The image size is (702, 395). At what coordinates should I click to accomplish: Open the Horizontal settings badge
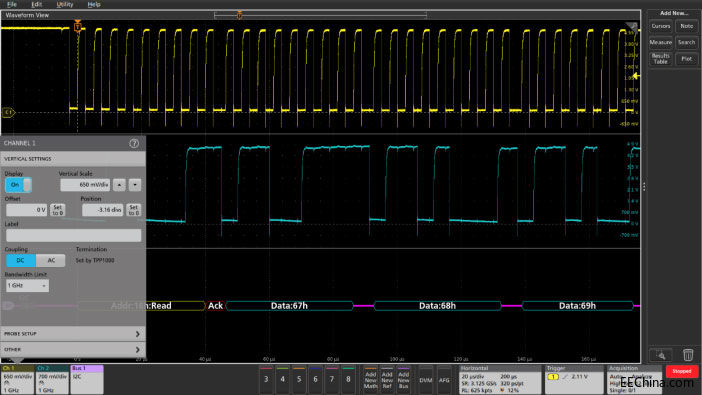[500, 379]
